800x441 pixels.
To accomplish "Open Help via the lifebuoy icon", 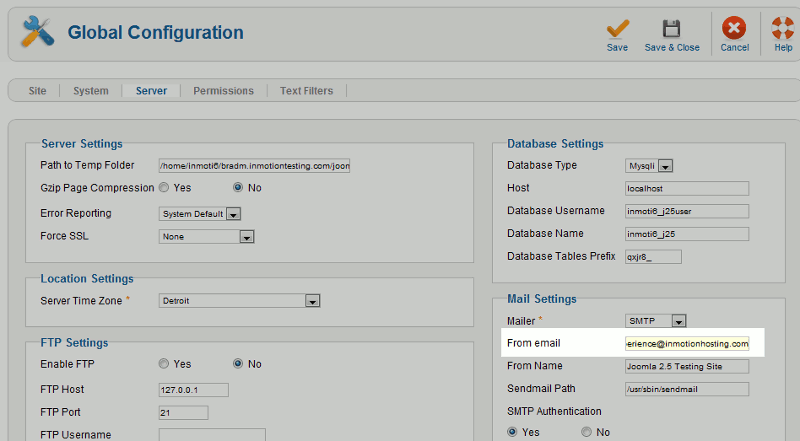I will (782, 29).
